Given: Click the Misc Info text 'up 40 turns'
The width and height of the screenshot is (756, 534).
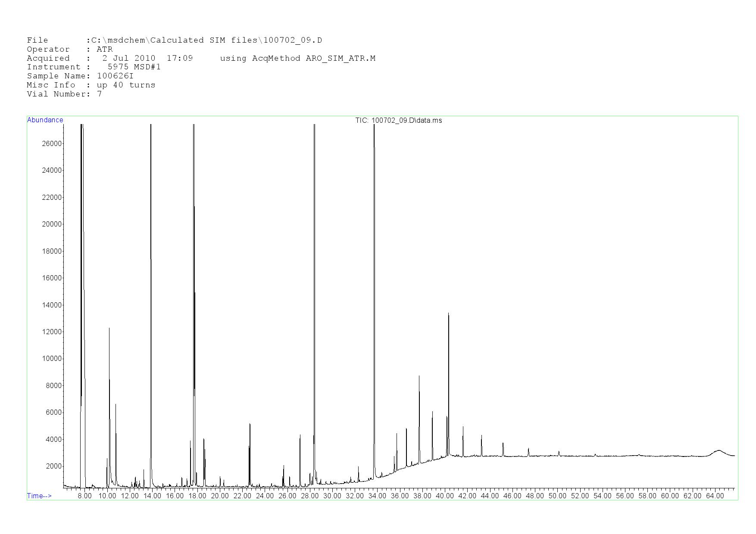Looking at the screenshot, I should [x=126, y=85].
